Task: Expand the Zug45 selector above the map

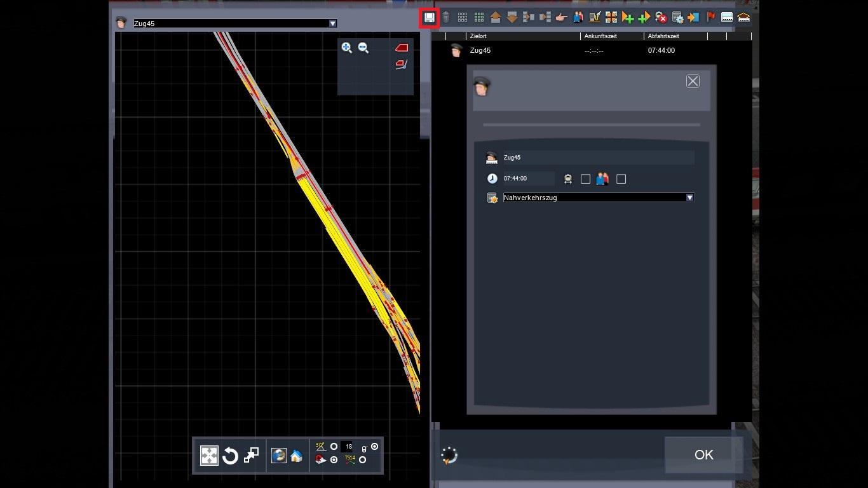Action: point(332,24)
